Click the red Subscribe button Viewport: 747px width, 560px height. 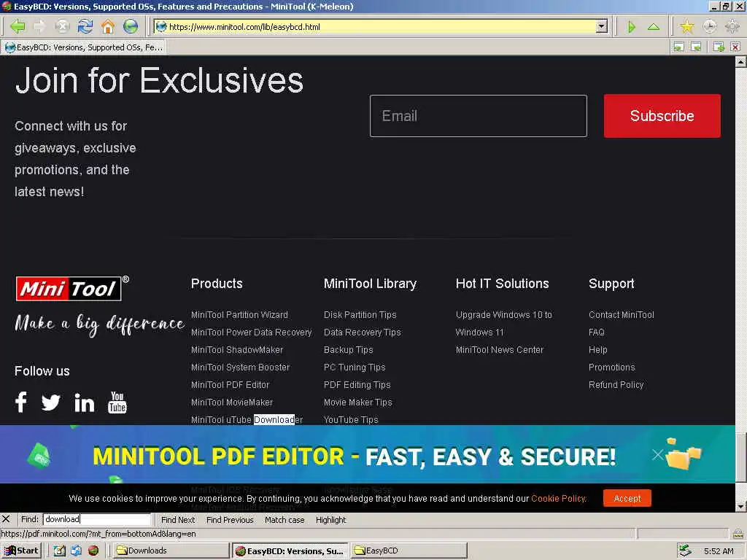662,116
